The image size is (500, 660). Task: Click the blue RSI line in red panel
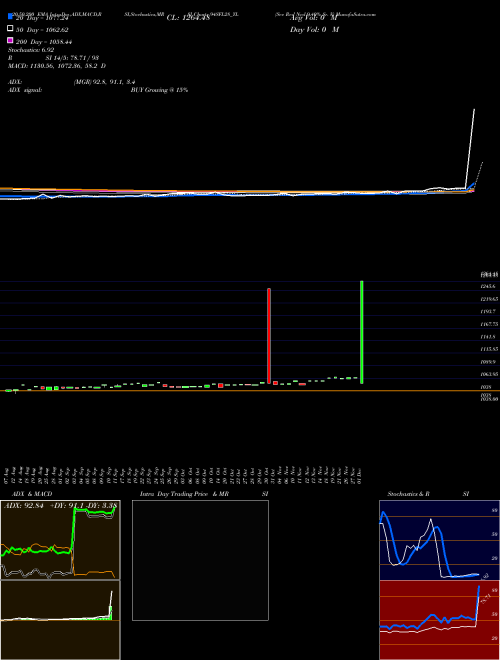pos(429,608)
